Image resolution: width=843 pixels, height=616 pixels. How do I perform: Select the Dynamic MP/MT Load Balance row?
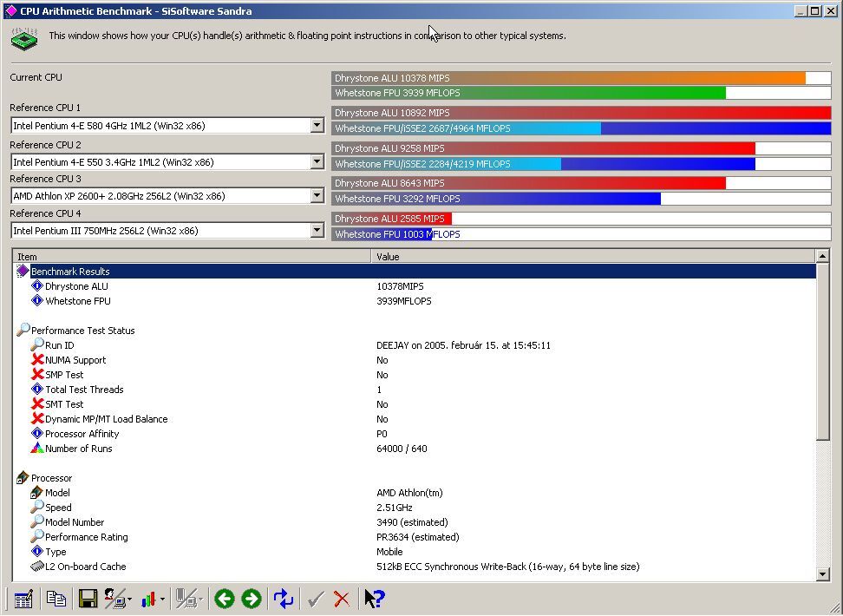[x=414, y=418]
